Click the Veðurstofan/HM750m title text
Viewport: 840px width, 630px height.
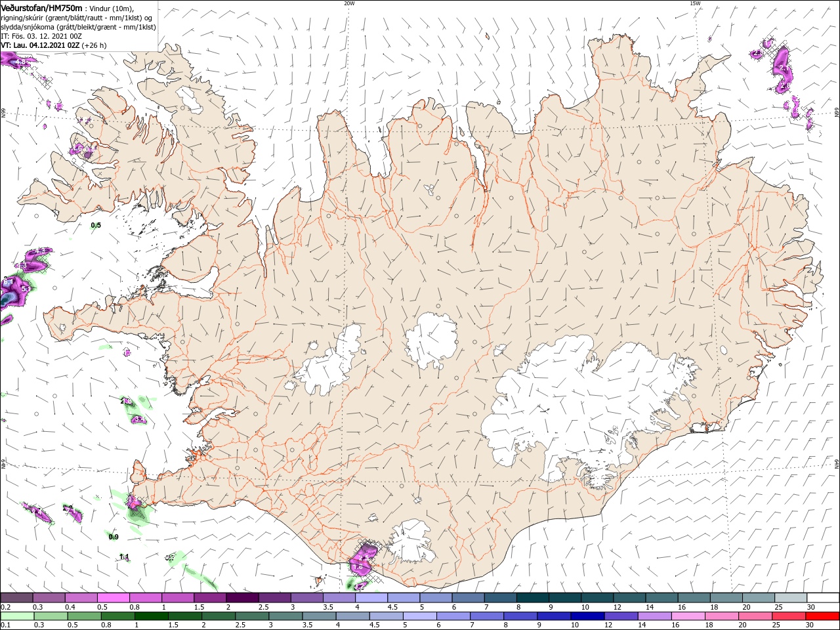pos(41,7)
